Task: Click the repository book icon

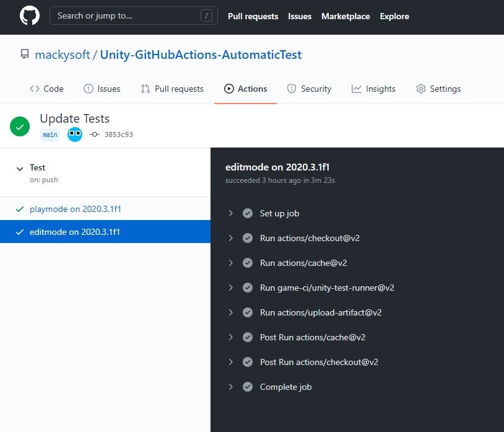Action: (25, 54)
